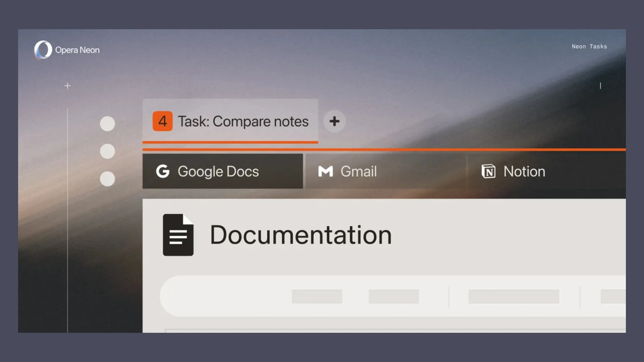Click the Opera Neon brand text
Screen dimensions: 644x362
77,50
